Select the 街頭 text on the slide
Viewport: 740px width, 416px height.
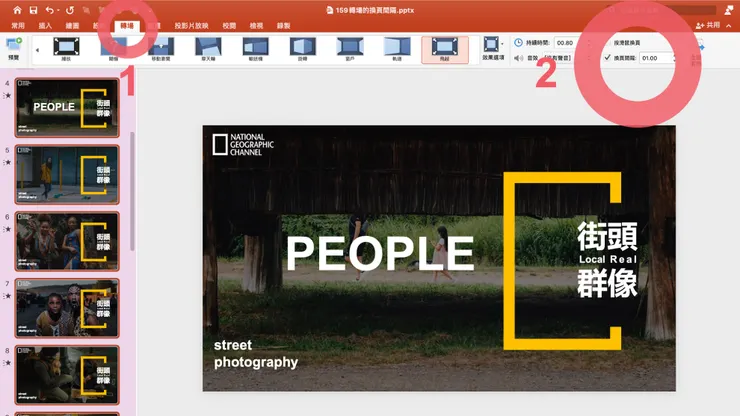pyautogui.click(x=607, y=236)
